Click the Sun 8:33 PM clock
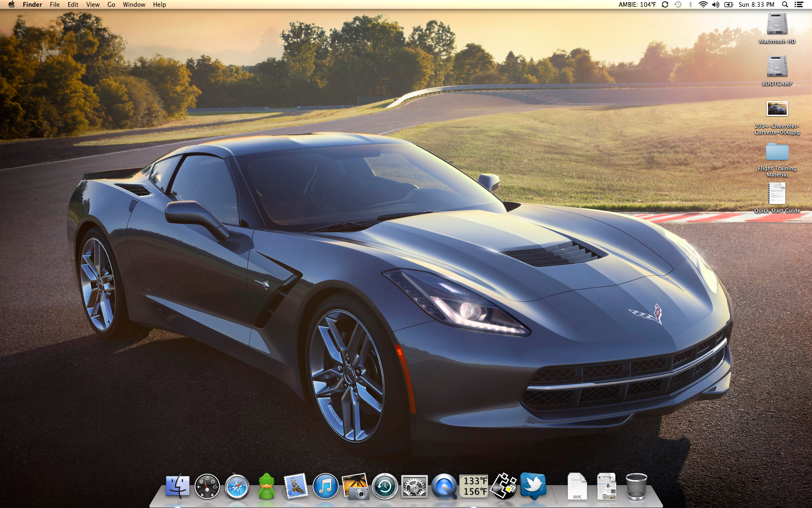Viewport: 812px width, 508px height. point(757,5)
